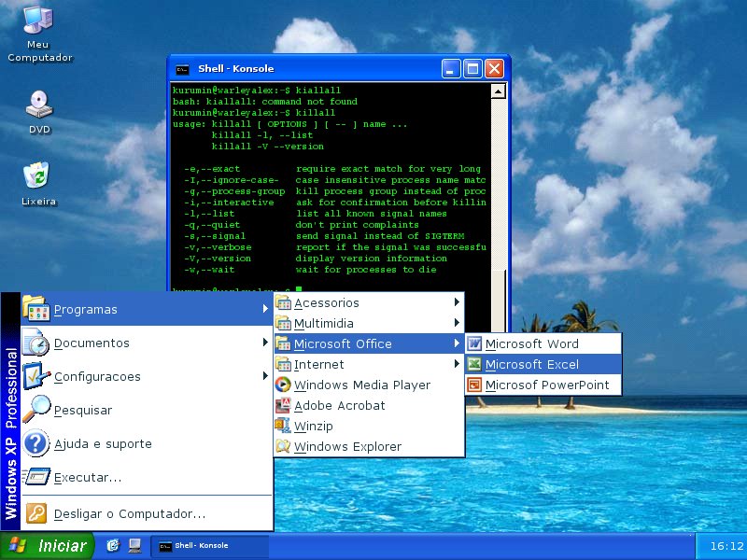Open Pesquisar from the start menu
The height and width of the screenshot is (560, 747).
tap(147, 410)
